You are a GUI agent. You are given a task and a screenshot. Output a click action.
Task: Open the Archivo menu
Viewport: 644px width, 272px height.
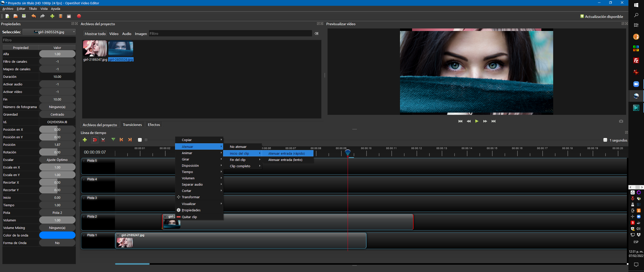coord(8,9)
